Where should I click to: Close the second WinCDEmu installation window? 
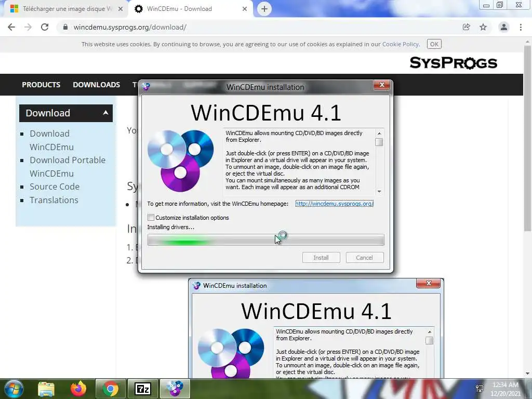429,283
